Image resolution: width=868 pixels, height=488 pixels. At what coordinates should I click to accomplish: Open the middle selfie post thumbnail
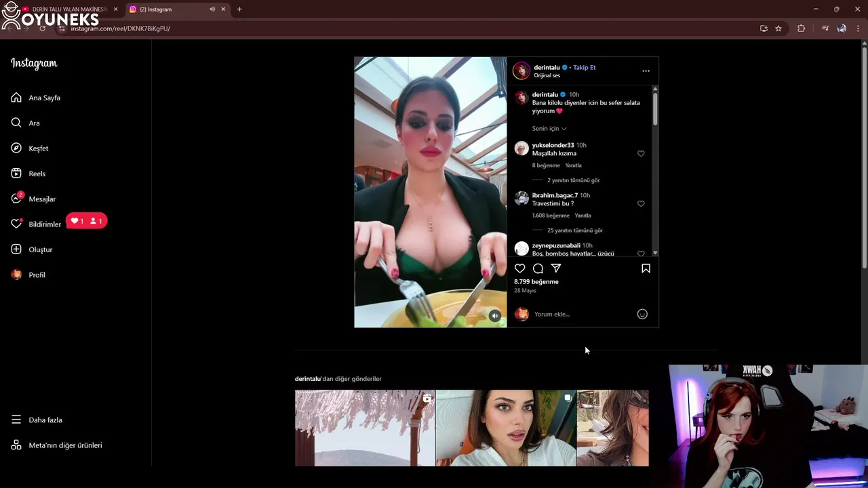pyautogui.click(x=506, y=428)
